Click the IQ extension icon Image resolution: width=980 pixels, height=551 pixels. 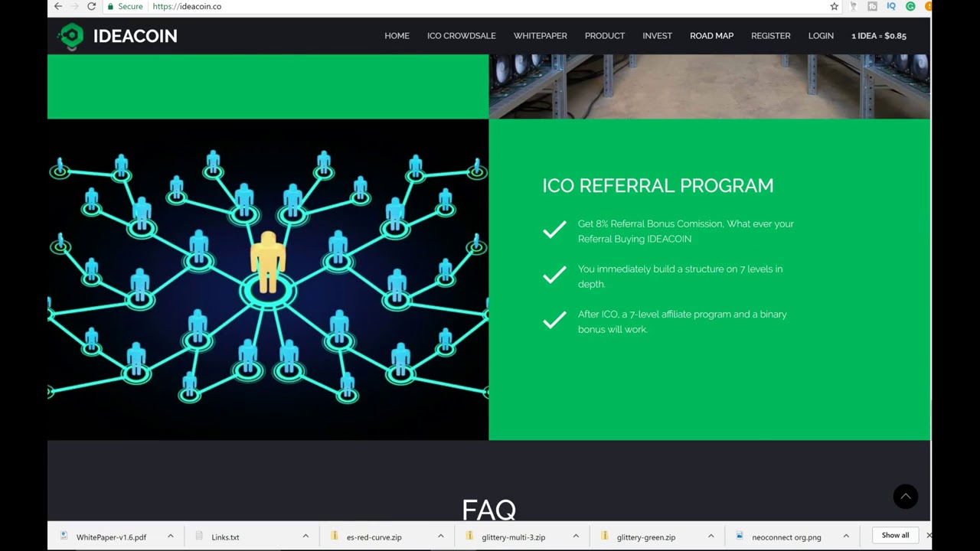tap(891, 6)
